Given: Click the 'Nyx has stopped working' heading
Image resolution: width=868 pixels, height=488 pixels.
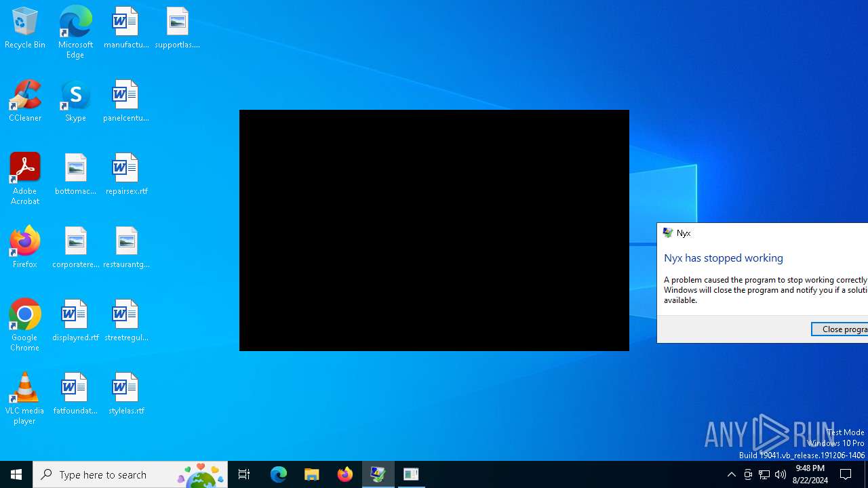Looking at the screenshot, I should pyautogui.click(x=724, y=258).
